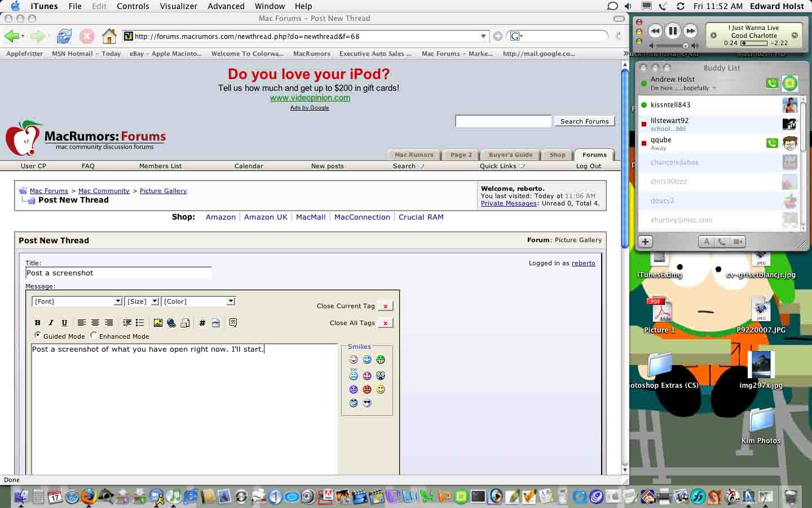Viewport: 812px width, 508px height.
Task: Apply underline formatting in message toolbar
Action: [x=64, y=323]
